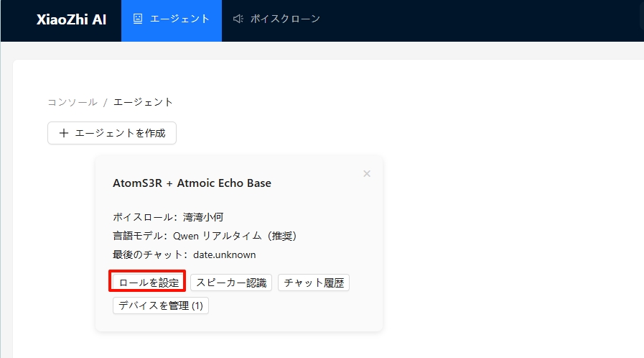
Task: Click the 最後のチャット: date.unknown text
Action: 184,254
